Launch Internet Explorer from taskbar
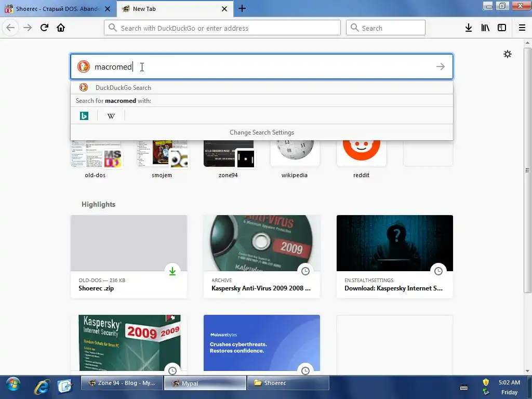 click(42, 387)
